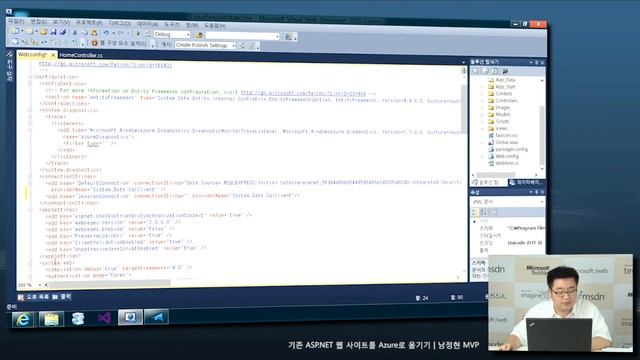The image size is (640, 360).
Task: Click the publish icon after Create Publish Settings
Action: tap(242, 46)
